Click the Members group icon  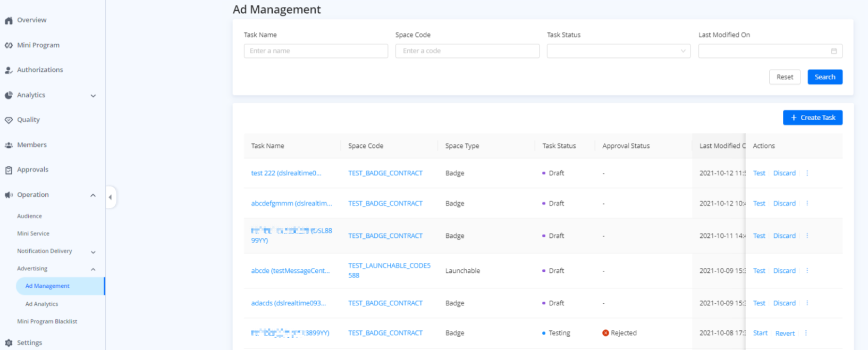[x=9, y=145]
